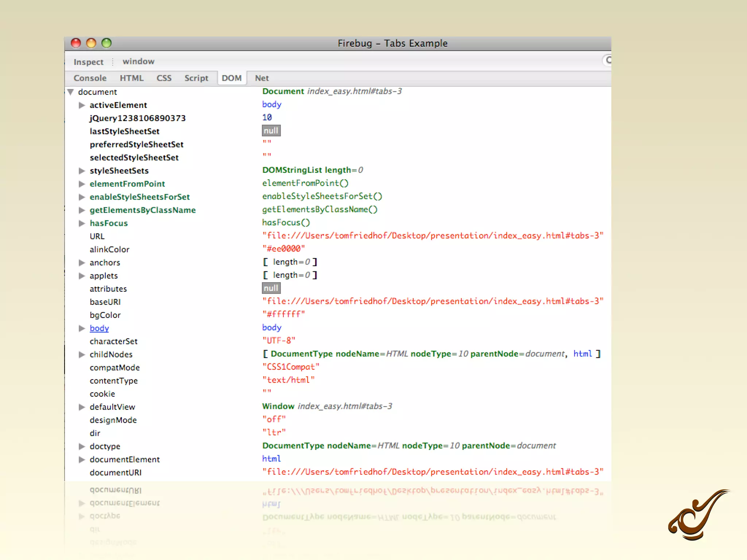Click the enableStyleSheetsForSet() function value
Screen dimensions: 747x560
click(x=322, y=196)
